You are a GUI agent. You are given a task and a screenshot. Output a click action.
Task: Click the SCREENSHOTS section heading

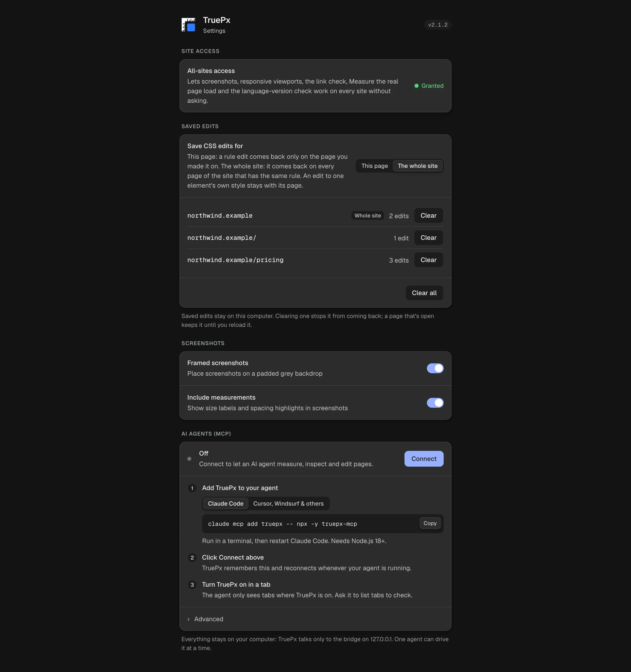[x=203, y=343]
